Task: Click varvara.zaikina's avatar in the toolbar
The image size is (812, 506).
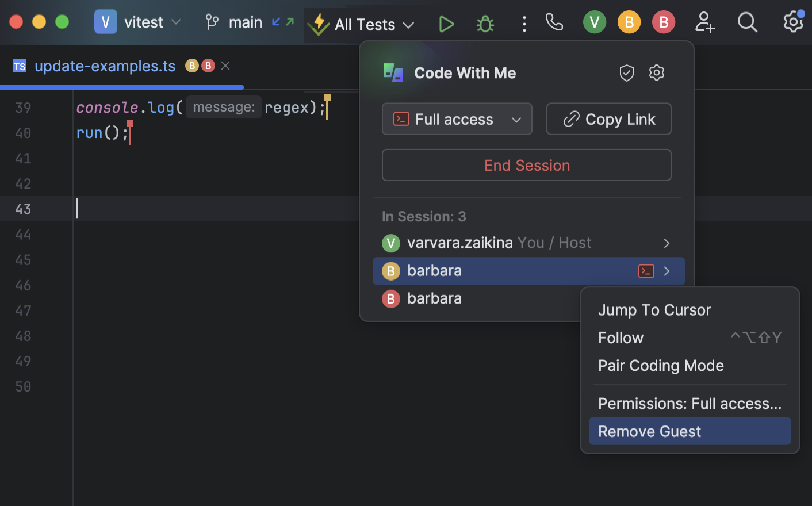Action: click(595, 22)
